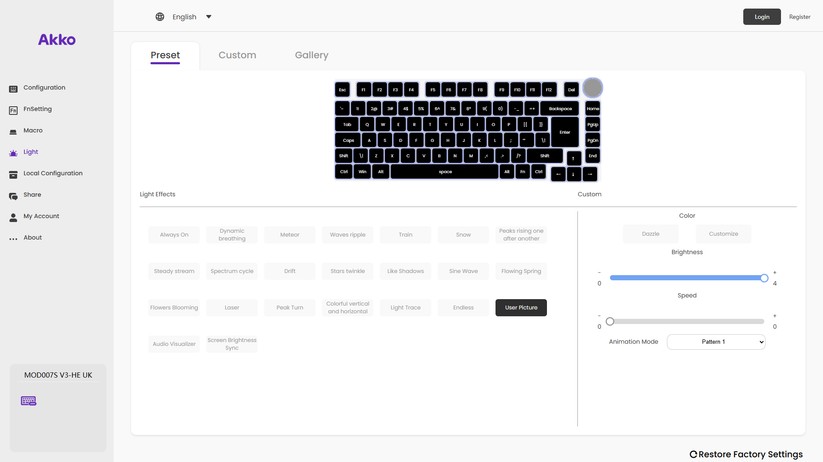This screenshot has height=462, width=823.
Task: Open the Animation Mode Pattern 1 dropdown
Action: click(x=716, y=342)
